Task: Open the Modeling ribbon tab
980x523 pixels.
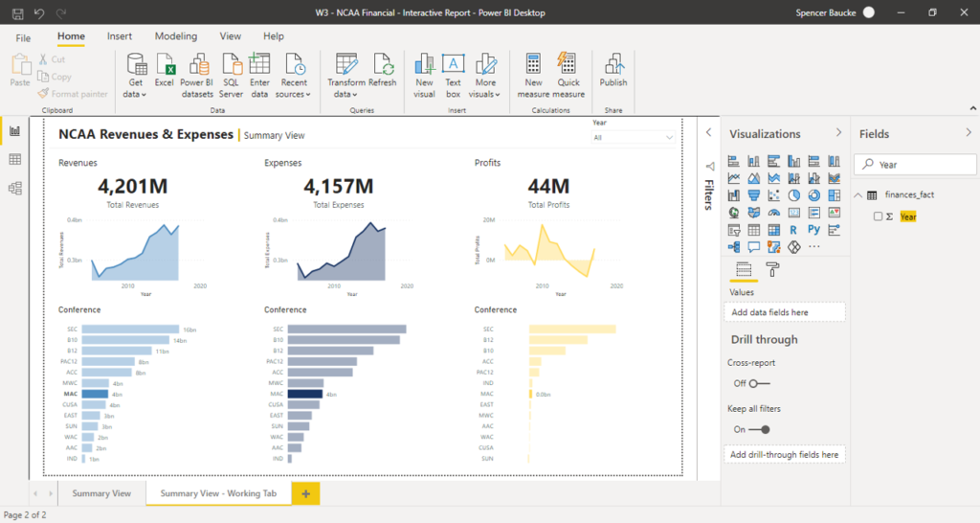Action: [175, 36]
